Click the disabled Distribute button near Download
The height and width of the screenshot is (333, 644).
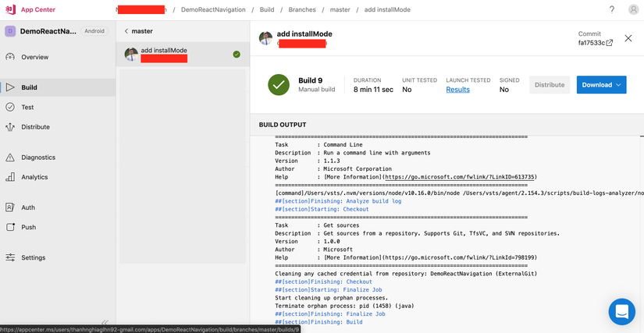[550, 85]
